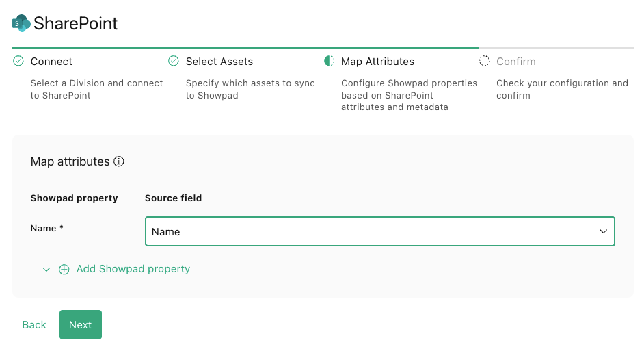644x362 pixels.
Task: Click the plus circle icon beside Add Showpad property
Action: (x=64, y=269)
